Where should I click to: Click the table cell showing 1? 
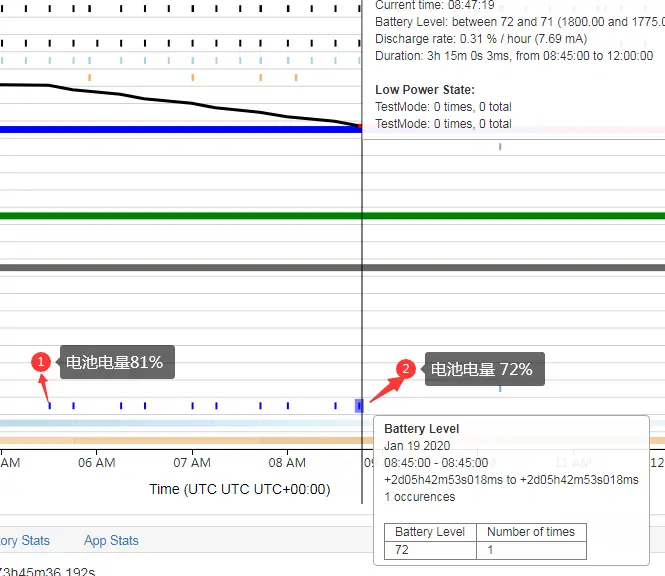click(x=531, y=550)
